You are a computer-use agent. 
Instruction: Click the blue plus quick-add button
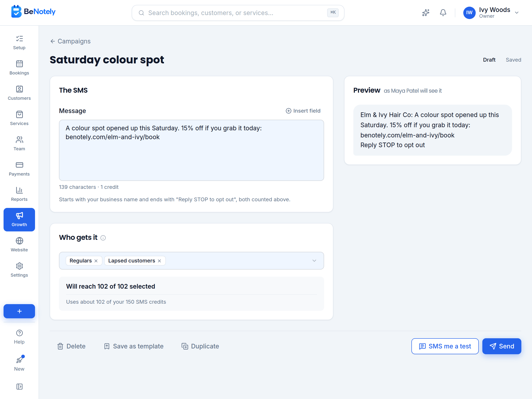(19, 311)
